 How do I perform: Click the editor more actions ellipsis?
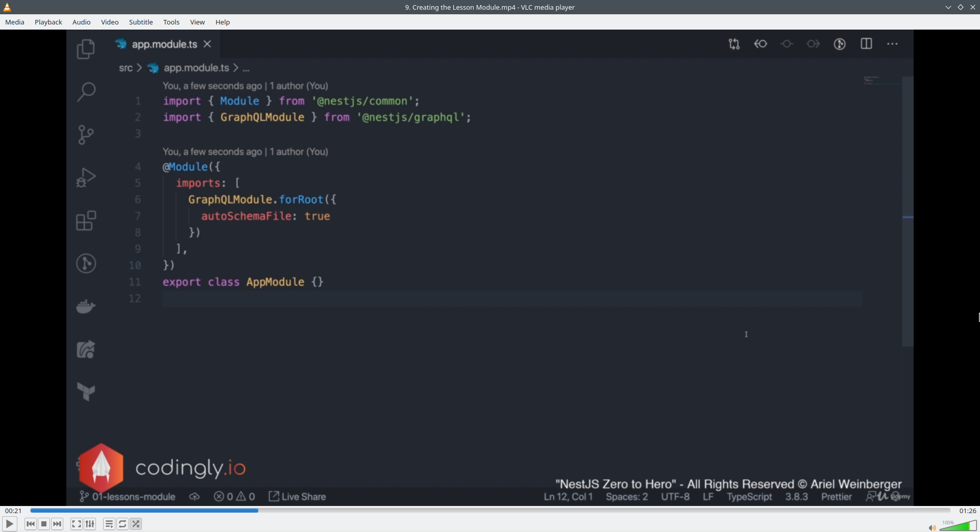click(x=892, y=44)
